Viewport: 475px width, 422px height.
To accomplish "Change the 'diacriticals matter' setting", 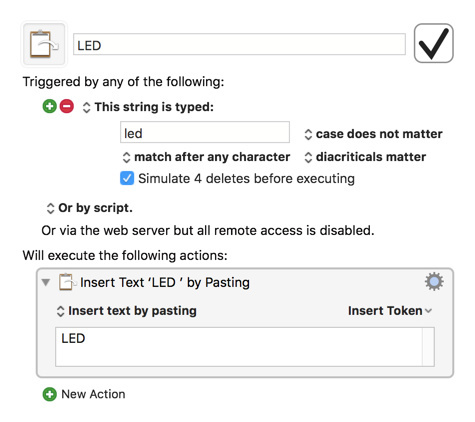I will [365, 157].
